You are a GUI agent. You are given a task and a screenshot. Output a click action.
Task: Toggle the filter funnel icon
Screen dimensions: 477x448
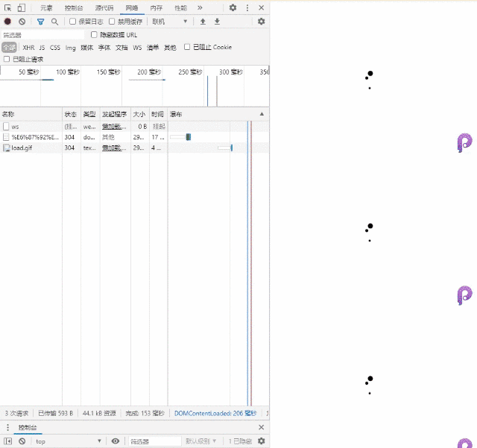[40, 22]
